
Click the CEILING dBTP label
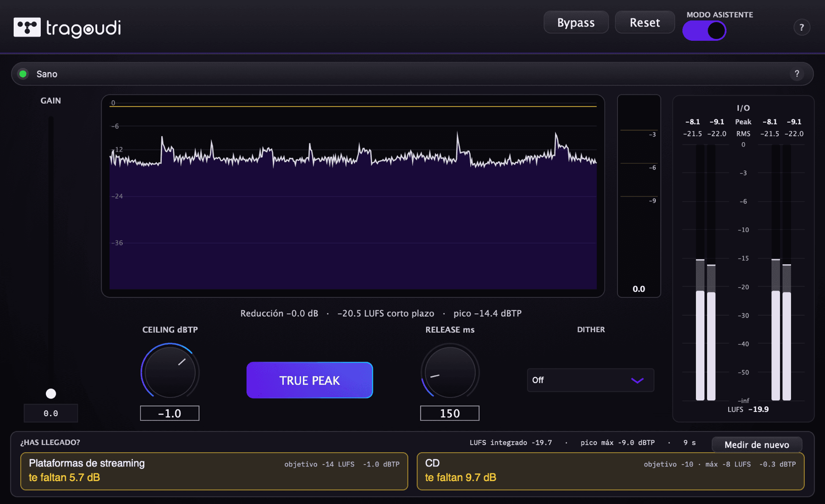click(x=170, y=329)
